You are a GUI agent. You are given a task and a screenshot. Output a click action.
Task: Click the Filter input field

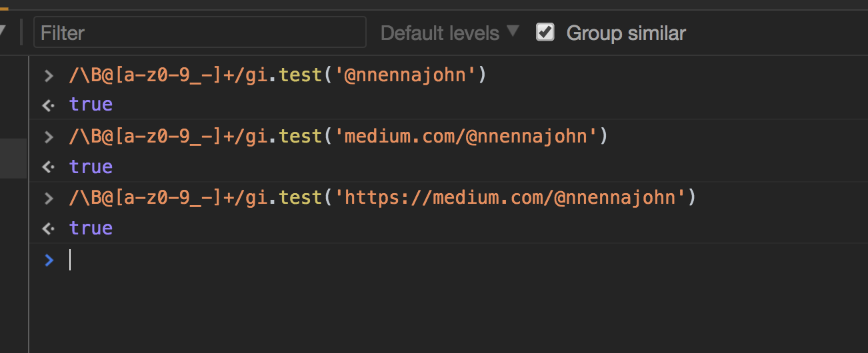coord(200,32)
